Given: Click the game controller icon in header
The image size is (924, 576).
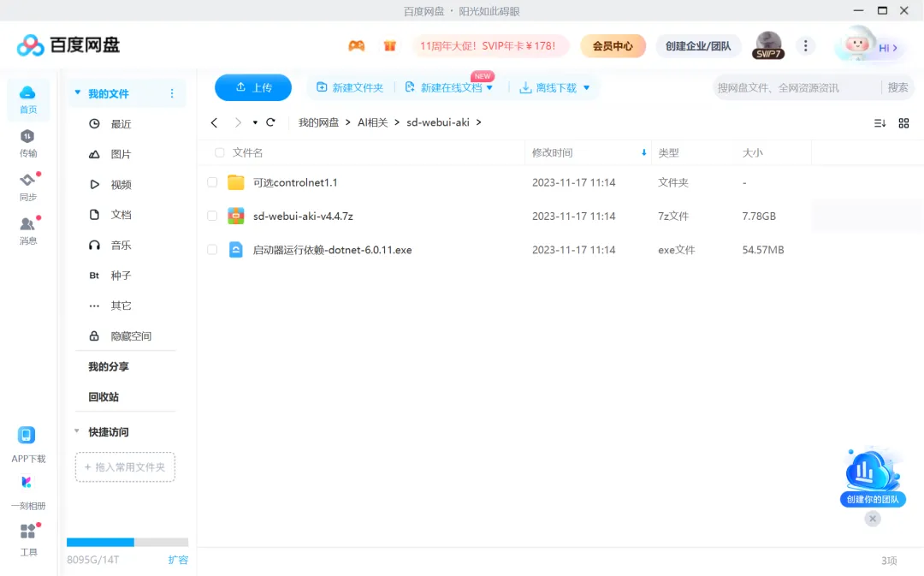Looking at the screenshot, I should pos(357,46).
